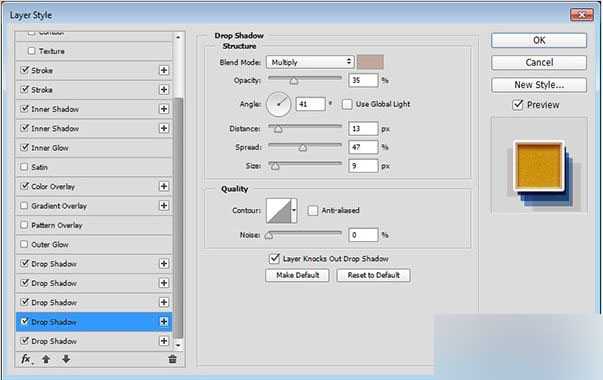Click the move effect down arrow
The width and height of the screenshot is (603, 380).
pyautogui.click(x=66, y=359)
